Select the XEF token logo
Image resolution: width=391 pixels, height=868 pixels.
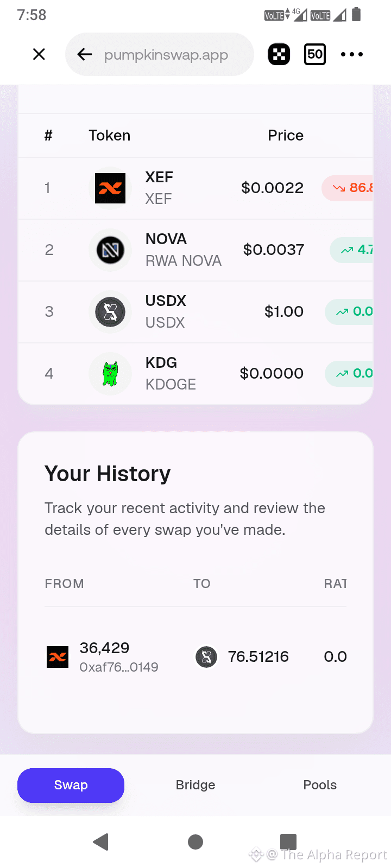pos(110,188)
